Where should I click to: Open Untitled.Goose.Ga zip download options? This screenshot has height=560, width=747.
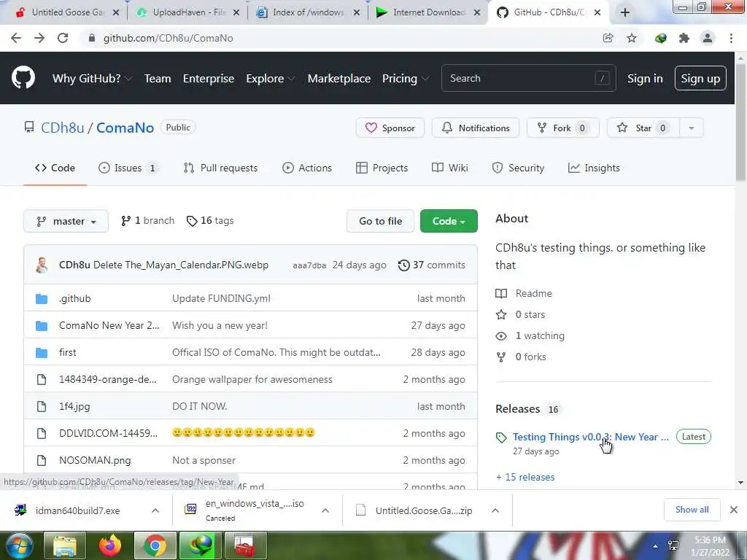pos(495,510)
